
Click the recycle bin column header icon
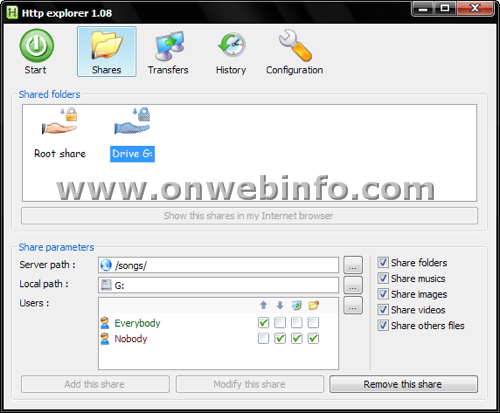coord(296,305)
